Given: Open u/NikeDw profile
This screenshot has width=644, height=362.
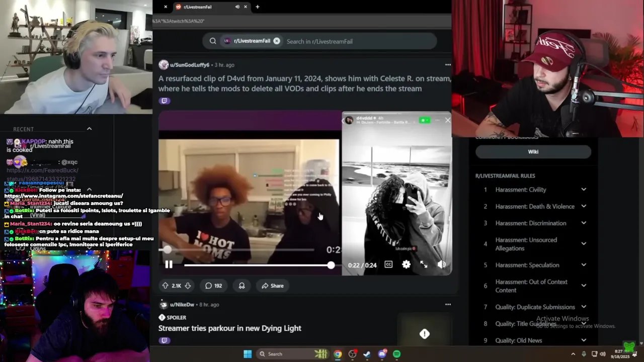Looking at the screenshot, I should 182,305.
